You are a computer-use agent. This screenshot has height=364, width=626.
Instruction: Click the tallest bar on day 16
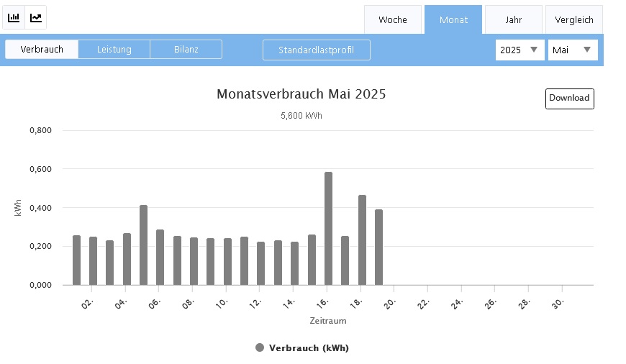click(328, 229)
